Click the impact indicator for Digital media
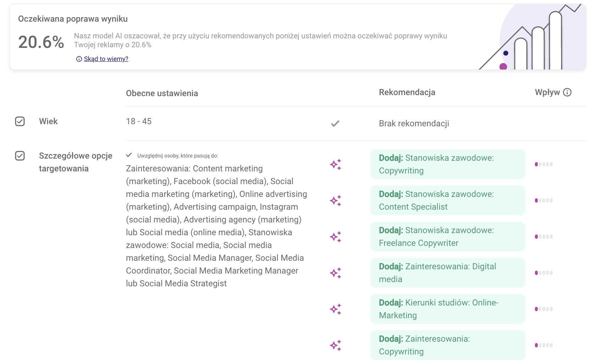The image size is (591, 364). click(544, 273)
